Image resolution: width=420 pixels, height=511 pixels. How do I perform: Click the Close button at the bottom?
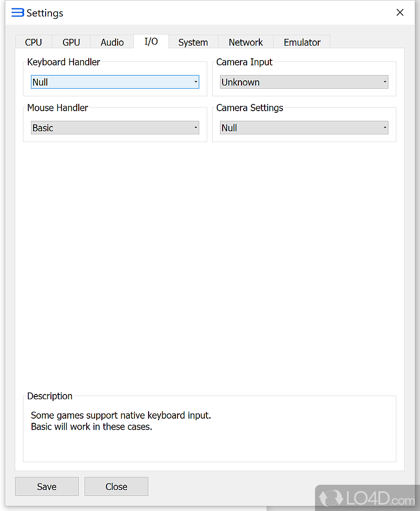tap(117, 486)
